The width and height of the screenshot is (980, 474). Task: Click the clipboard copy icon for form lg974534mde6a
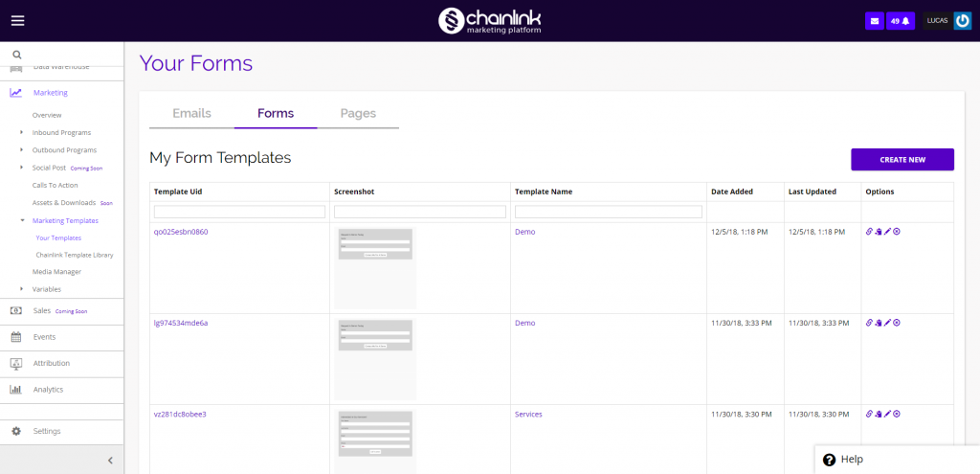pos(879,323)
